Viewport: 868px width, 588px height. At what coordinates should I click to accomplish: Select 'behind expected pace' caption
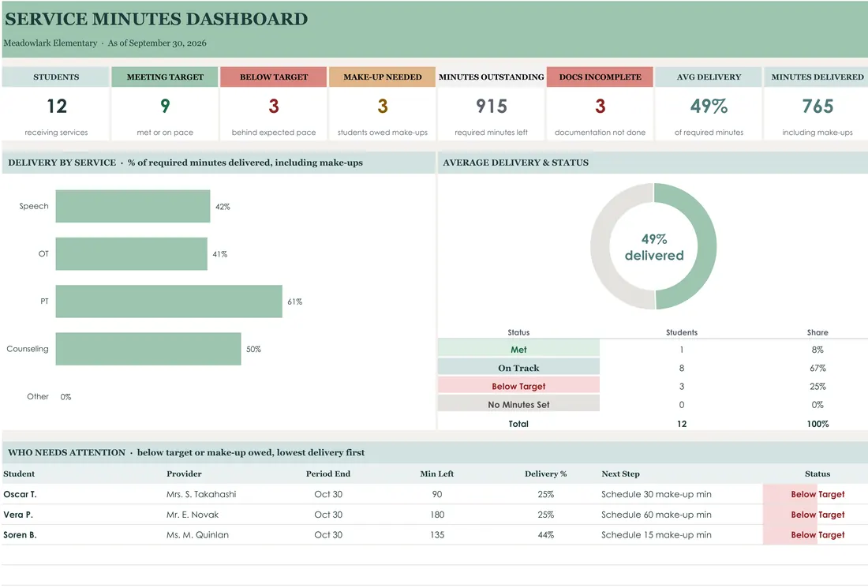click(274, 133)
